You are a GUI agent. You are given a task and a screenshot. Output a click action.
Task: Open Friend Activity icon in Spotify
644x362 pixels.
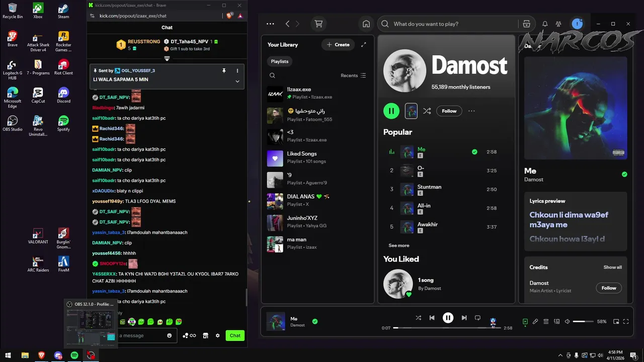point(558,24)
